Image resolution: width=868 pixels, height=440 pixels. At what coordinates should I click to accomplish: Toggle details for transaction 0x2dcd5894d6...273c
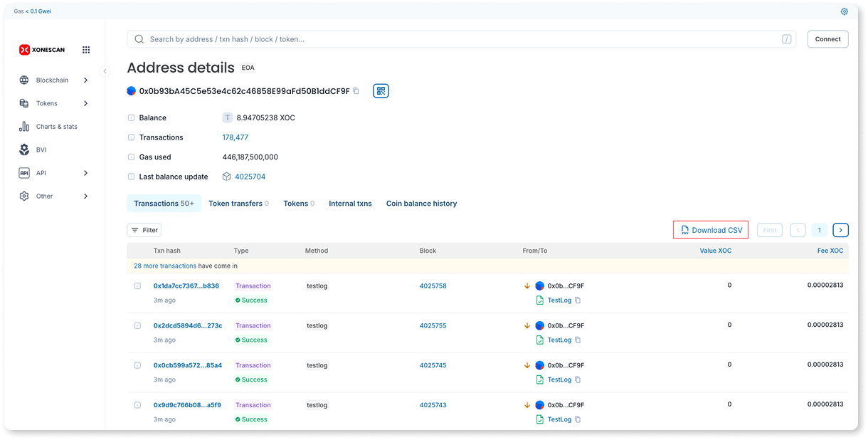click(x=137, y=326)
